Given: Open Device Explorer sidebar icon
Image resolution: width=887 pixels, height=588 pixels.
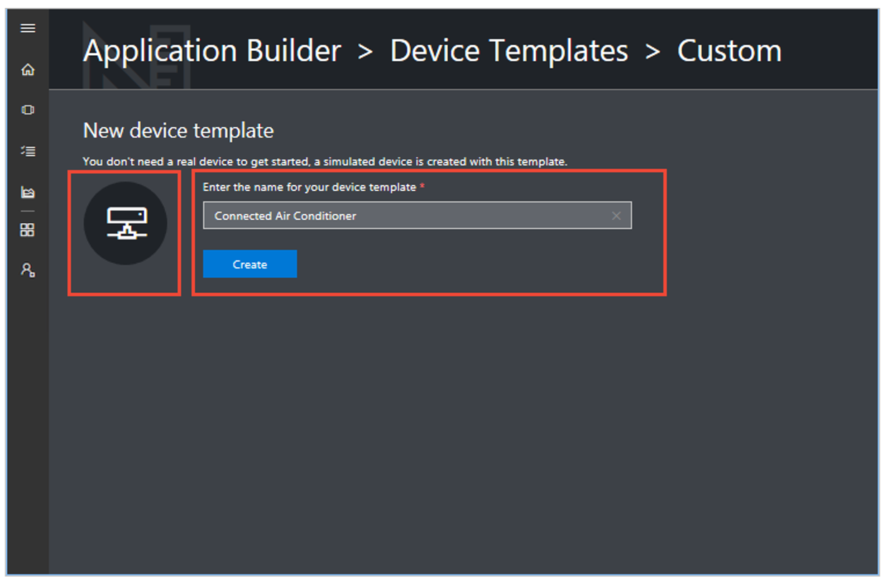Looking at the screenshot, I should [x=28, y=110].
